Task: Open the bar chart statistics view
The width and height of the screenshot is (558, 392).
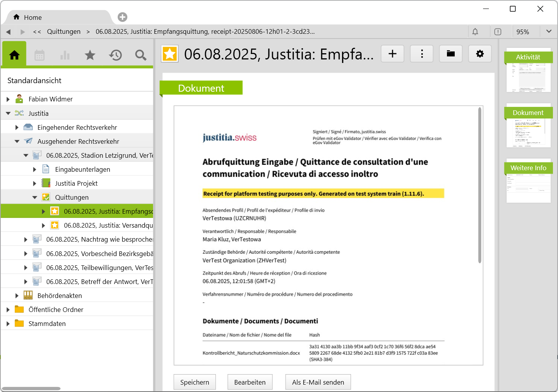Action: click(65, 55)
